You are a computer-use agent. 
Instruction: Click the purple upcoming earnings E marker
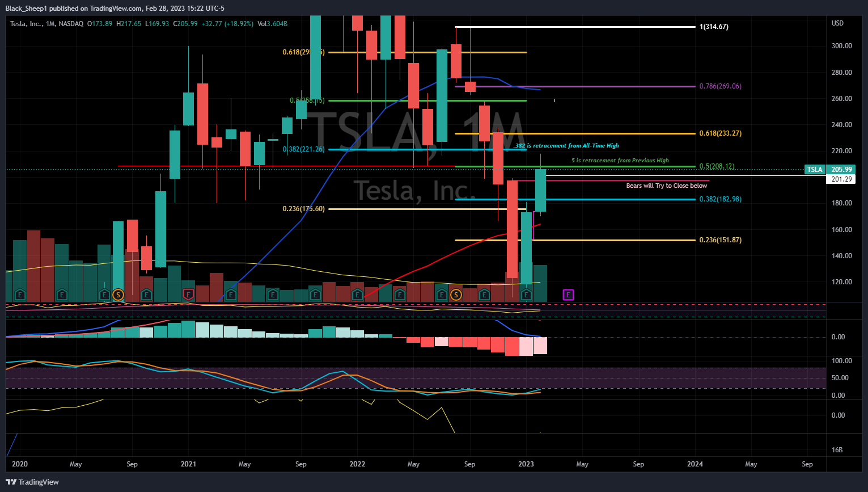coord(568,295)
